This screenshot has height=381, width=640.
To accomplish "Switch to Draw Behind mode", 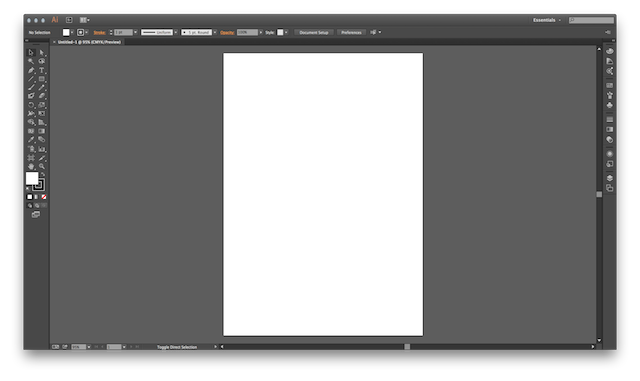I will coord(37,205).
